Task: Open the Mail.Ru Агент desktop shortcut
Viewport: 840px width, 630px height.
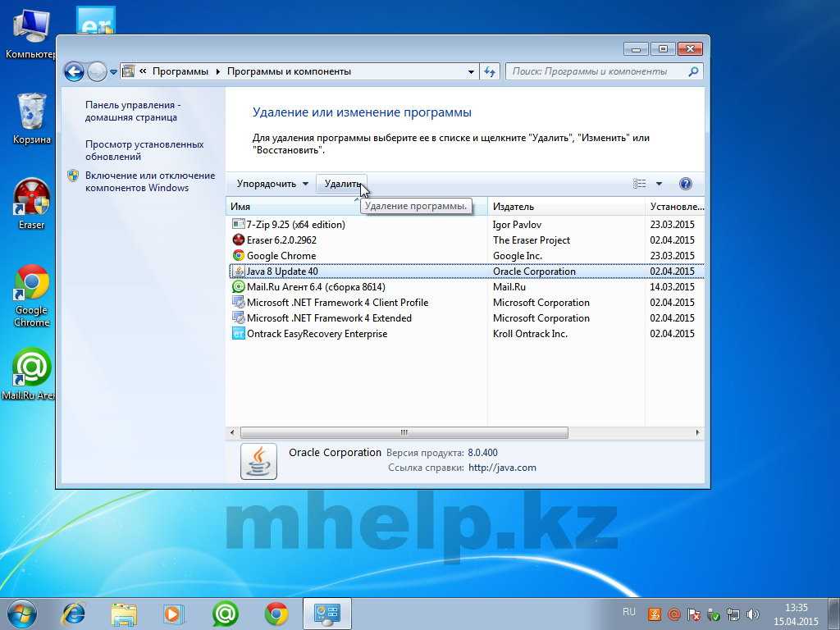Action: tap(30, 374)
